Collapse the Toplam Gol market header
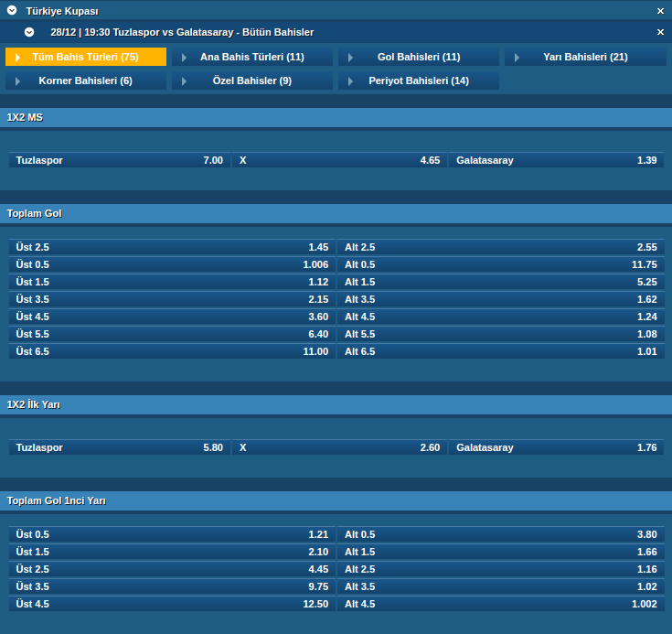Screen dimensions: 672x634 [x=336, y=214]
